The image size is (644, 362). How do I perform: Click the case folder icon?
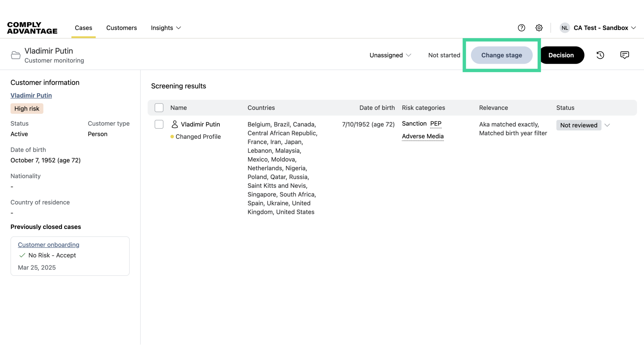16,55
